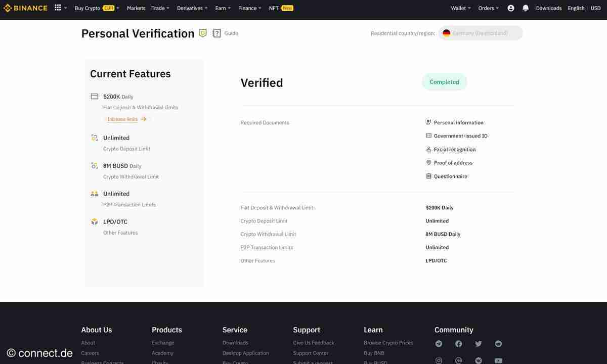
Task: Expand the Trade dropdown menu
Action: coord(160,8)
